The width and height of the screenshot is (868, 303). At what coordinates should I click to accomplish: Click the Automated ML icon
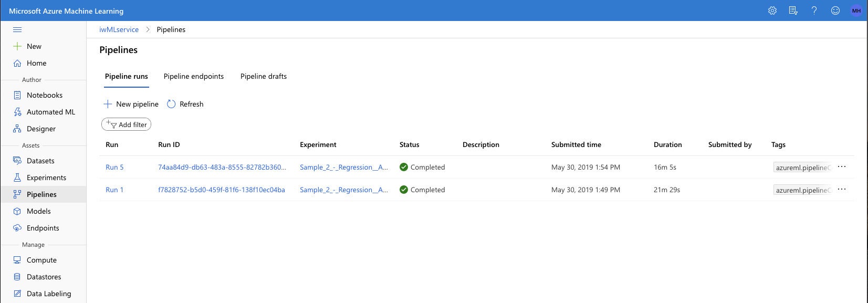pos(17,112)
